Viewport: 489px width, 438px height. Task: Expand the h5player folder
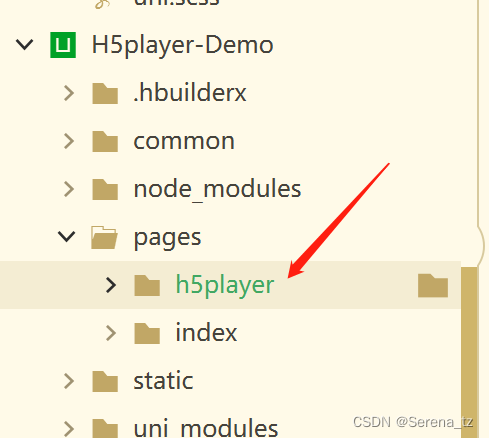[x=111, y=285]
